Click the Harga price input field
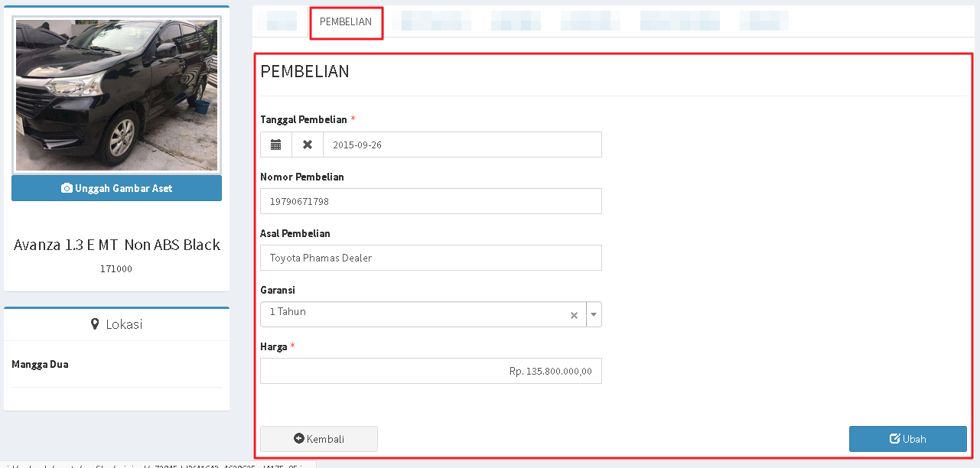 point(431,371)
